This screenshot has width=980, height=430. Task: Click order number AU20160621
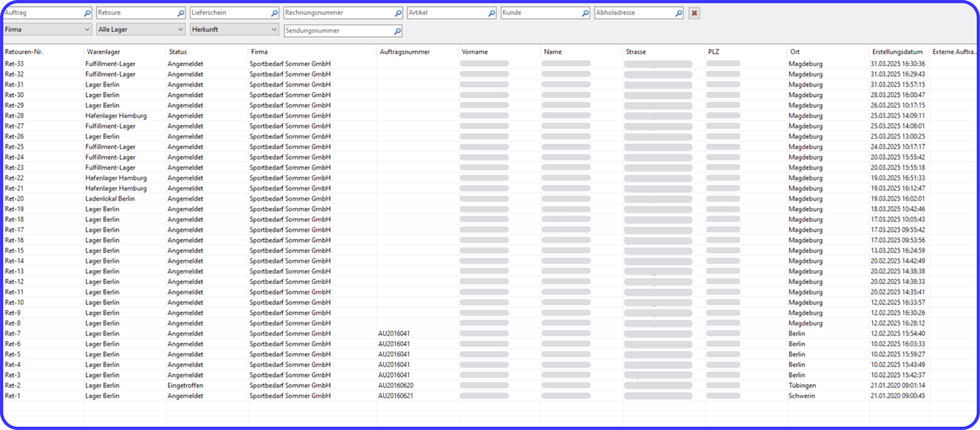pyautogui.click(x=396, y=396)
